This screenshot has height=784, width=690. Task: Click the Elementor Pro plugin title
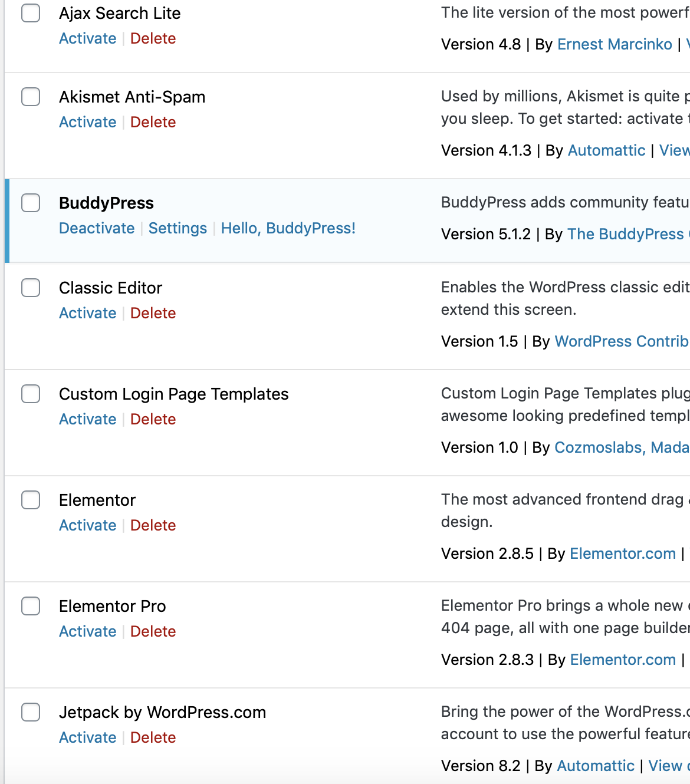click(112, 606)
